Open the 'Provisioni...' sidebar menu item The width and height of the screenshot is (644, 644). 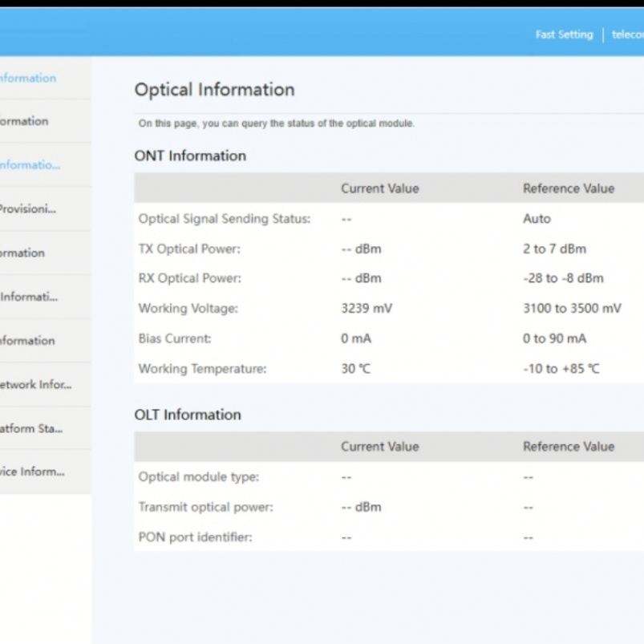click(x=28, y=209)
